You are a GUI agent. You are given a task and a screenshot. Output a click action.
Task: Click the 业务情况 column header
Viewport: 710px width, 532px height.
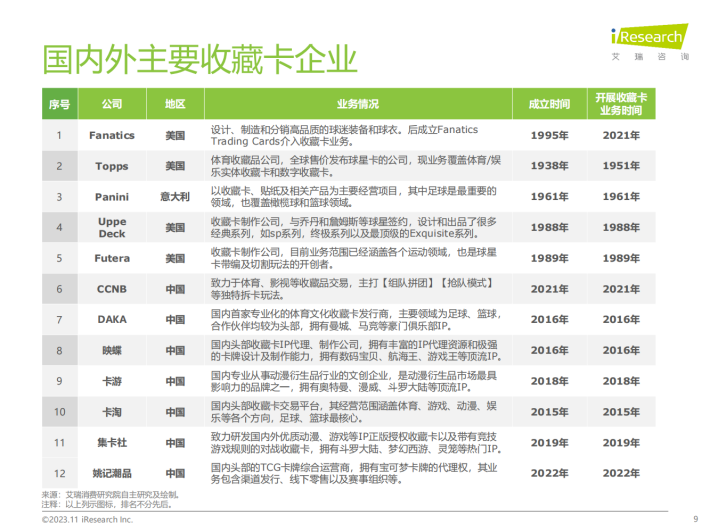coord(357,104)
